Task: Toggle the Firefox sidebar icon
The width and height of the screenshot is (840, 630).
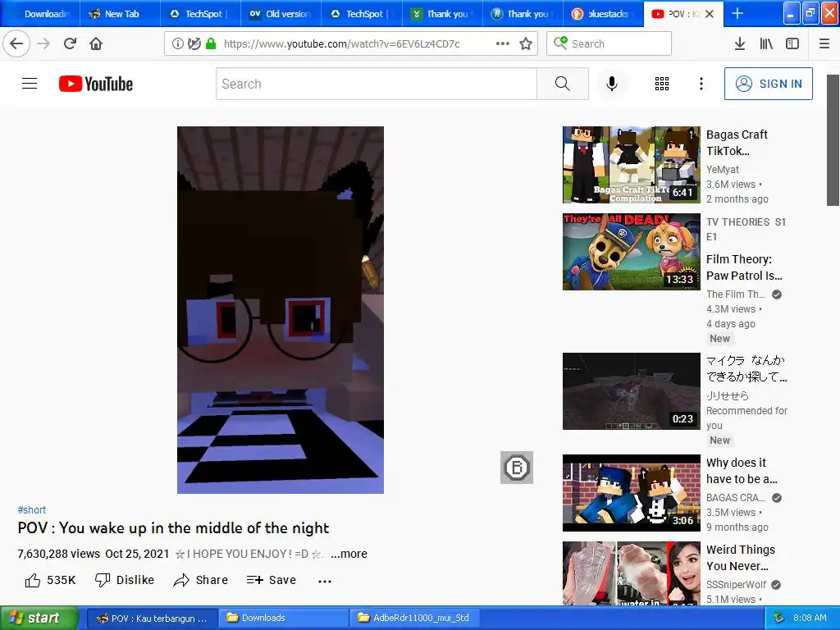Action: [792, 44]
